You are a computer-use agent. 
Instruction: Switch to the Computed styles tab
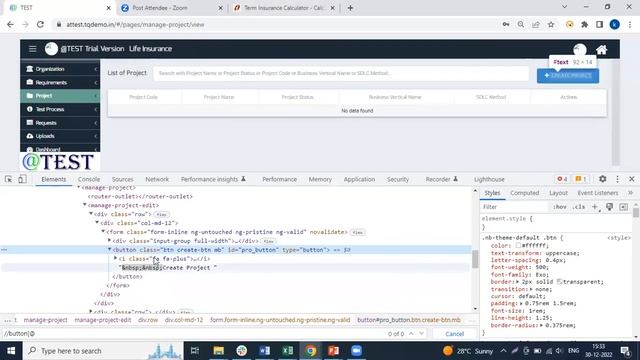click(524, 193)
